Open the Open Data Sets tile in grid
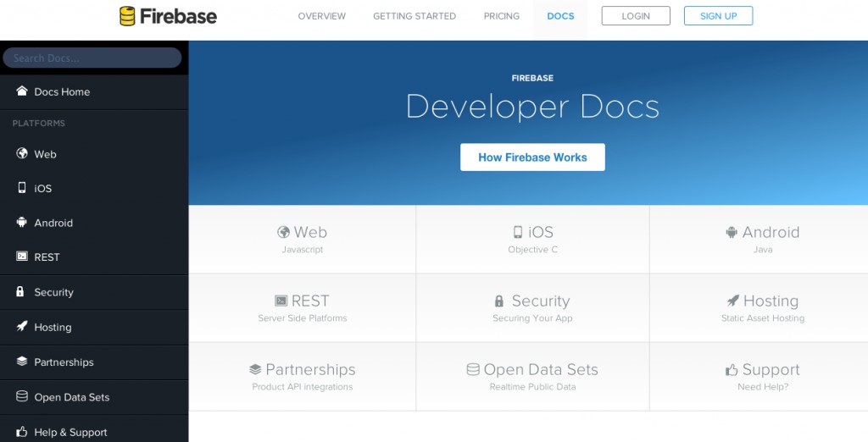Viewport: 868px width, 442px height. coord(532,377)
